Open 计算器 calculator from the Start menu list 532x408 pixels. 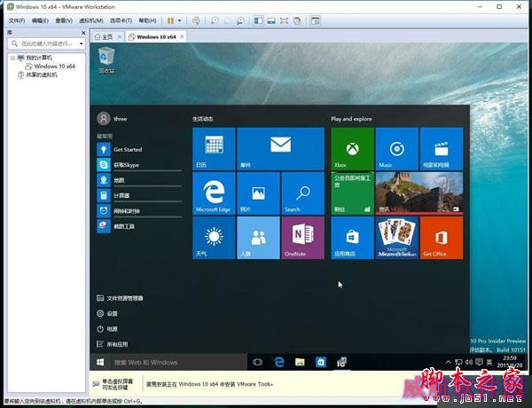tap(139, 195)
